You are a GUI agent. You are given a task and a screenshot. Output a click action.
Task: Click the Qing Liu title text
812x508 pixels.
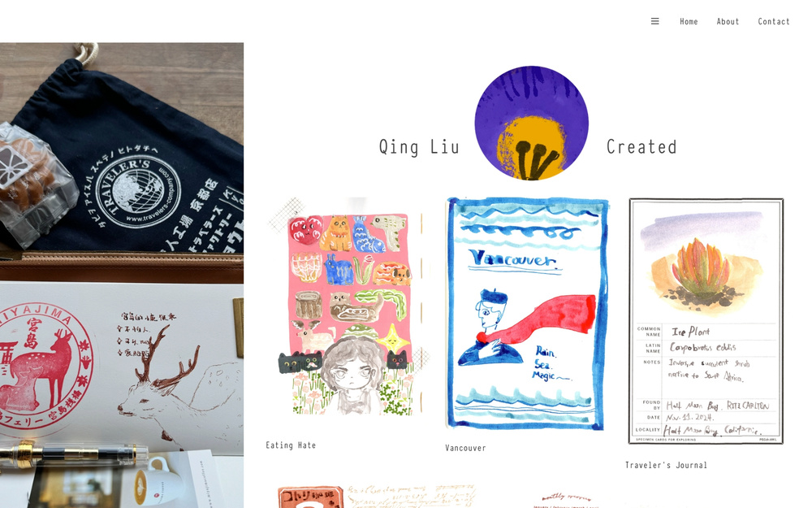pos(419,147)
